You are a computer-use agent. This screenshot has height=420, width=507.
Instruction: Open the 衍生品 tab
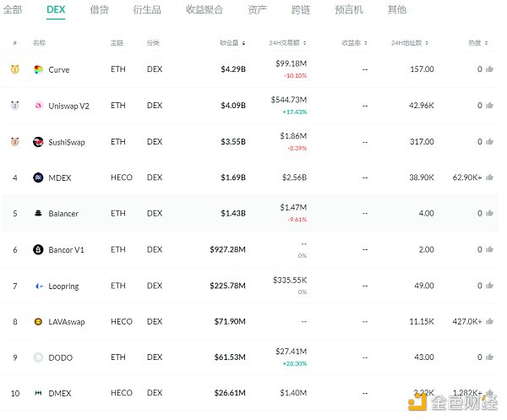point(146,10)
